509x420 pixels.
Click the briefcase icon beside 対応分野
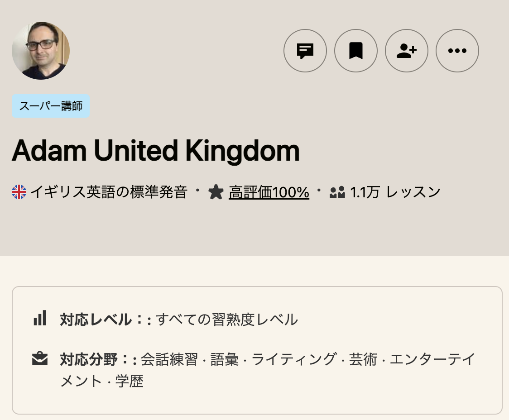click(40, 359)
